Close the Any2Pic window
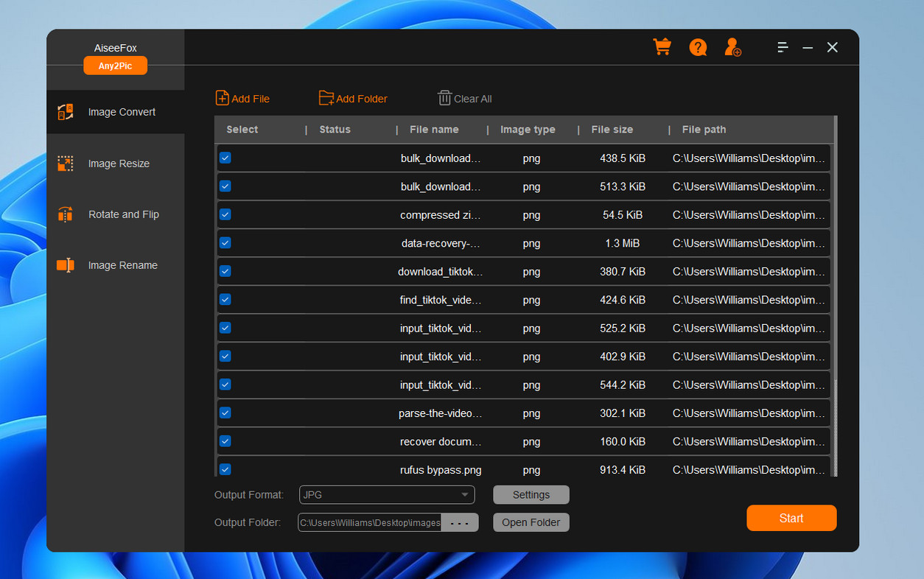The height and width of the screenshot is (579, 924). coord(833,47)
